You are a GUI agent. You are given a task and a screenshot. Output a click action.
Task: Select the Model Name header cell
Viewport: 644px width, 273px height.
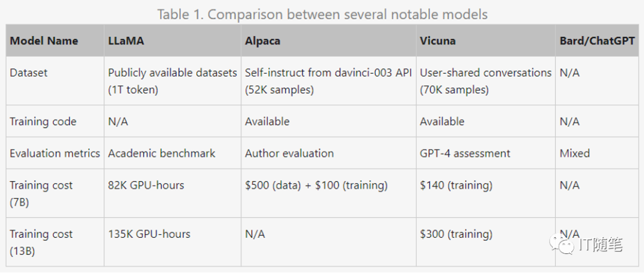44,41
